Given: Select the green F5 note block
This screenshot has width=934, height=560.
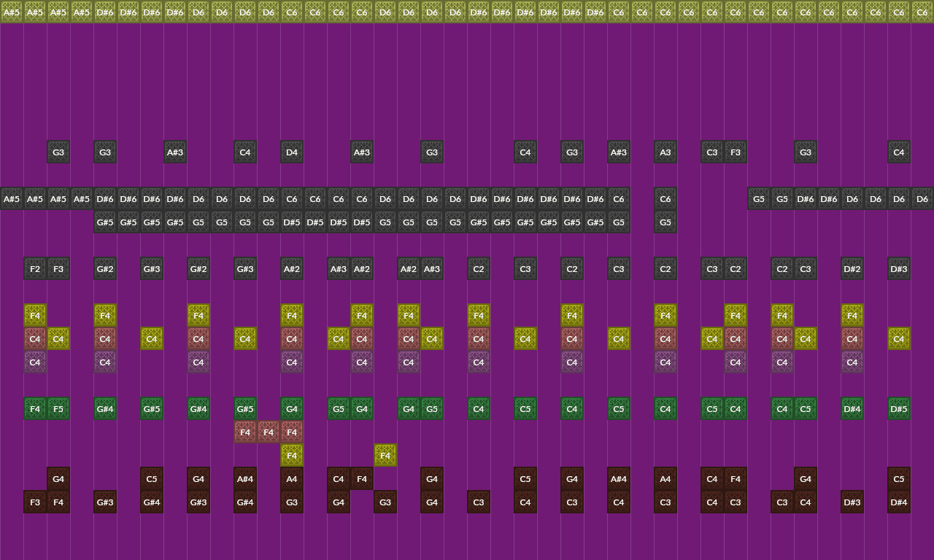Looking at the screenshot, I should [58, 409].
